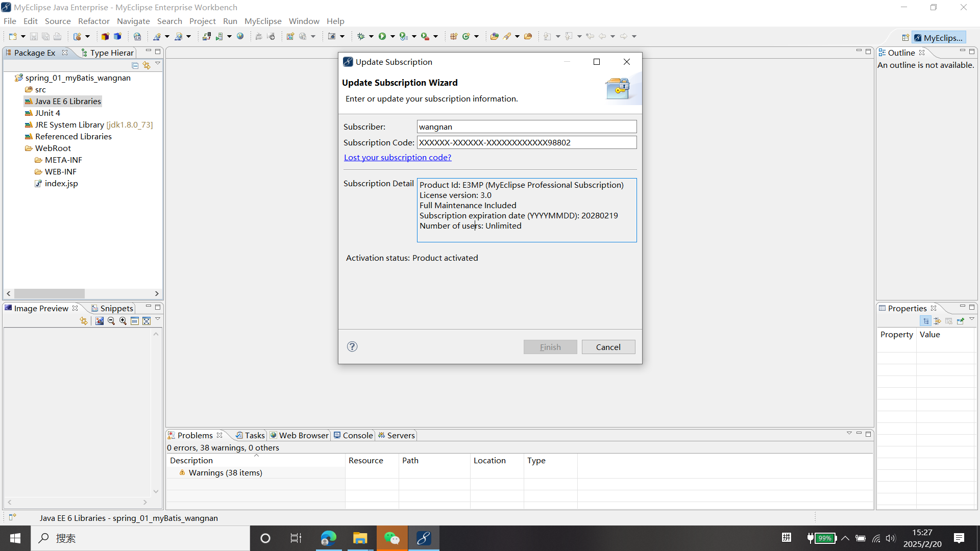
Task: Open the New Java Class dropdown arrow
Action: [476, 36]
